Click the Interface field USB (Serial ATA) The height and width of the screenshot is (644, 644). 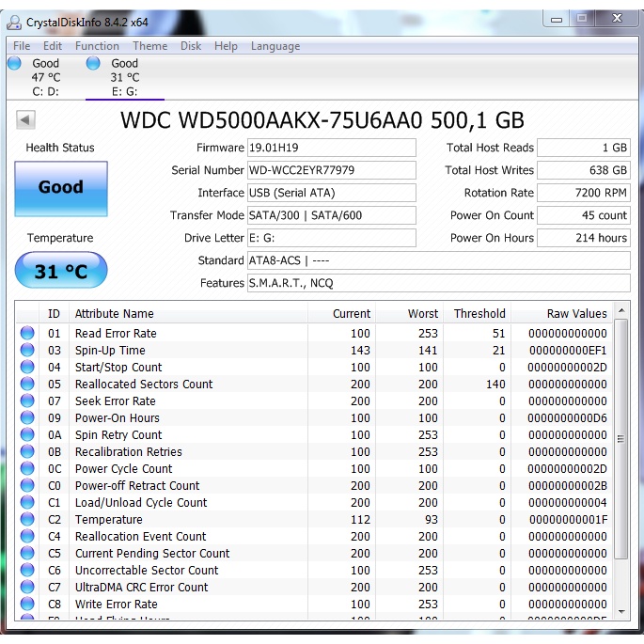(x=332, y=193)
